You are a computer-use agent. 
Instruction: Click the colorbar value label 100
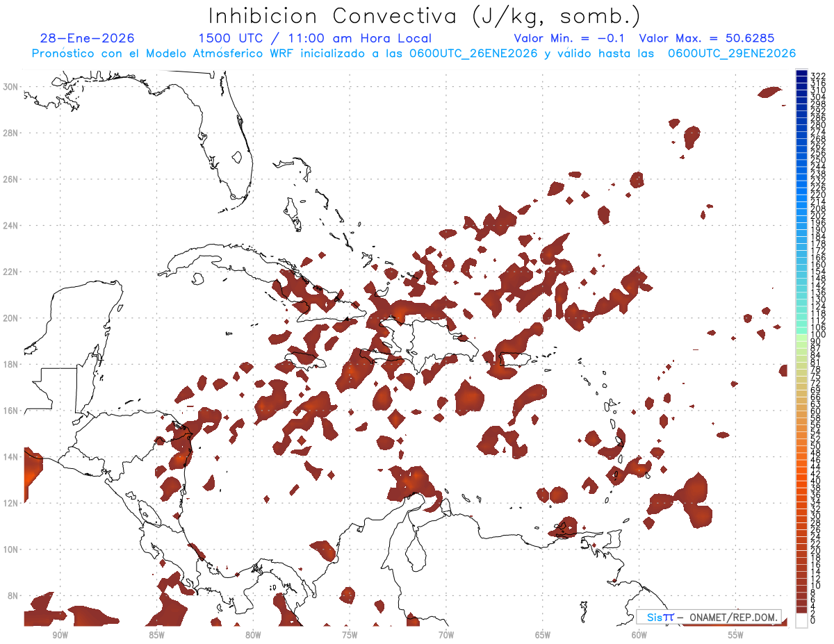[x=818, y=334]
